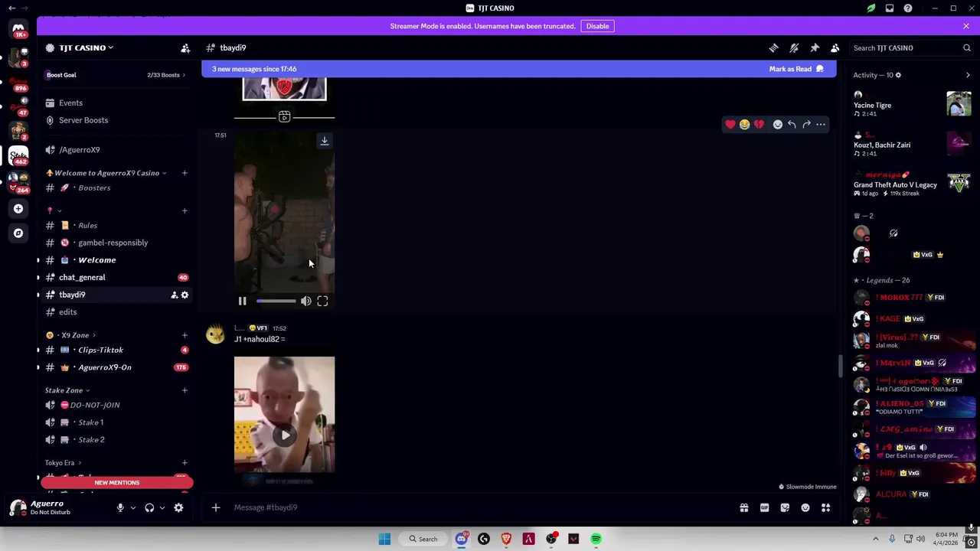
Task: Toggle headphone deafen
Action: [x=149, y=507]
